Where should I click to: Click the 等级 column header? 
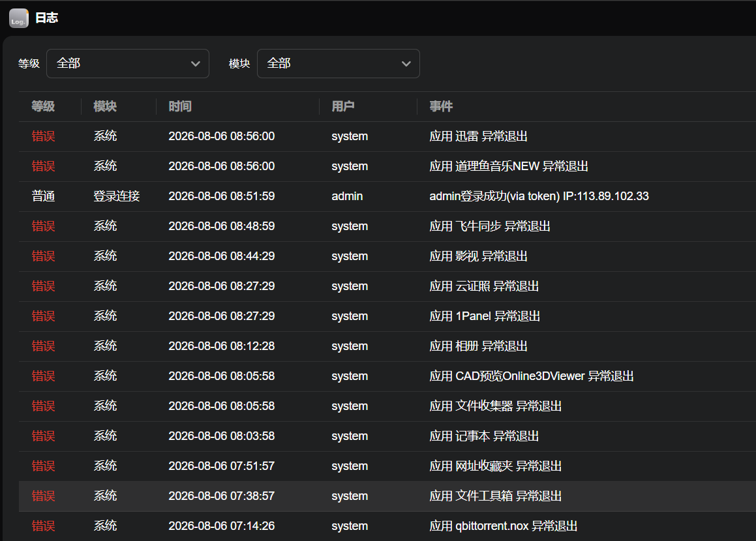tap(44, 106)
